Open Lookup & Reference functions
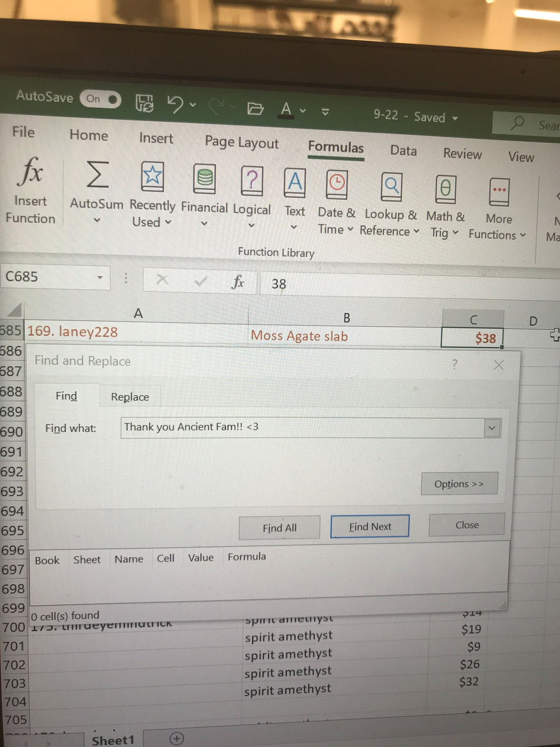Viewport: 560px width, 747px height. 390,205
